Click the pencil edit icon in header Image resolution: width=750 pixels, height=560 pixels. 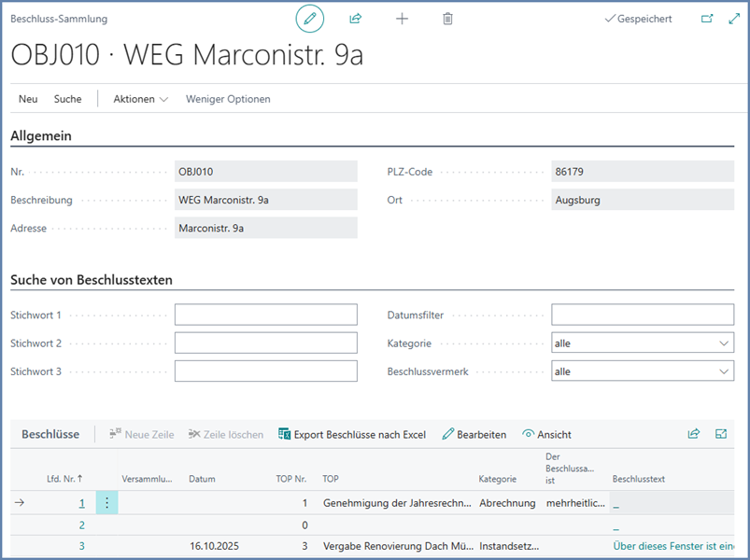coord(310,19)
